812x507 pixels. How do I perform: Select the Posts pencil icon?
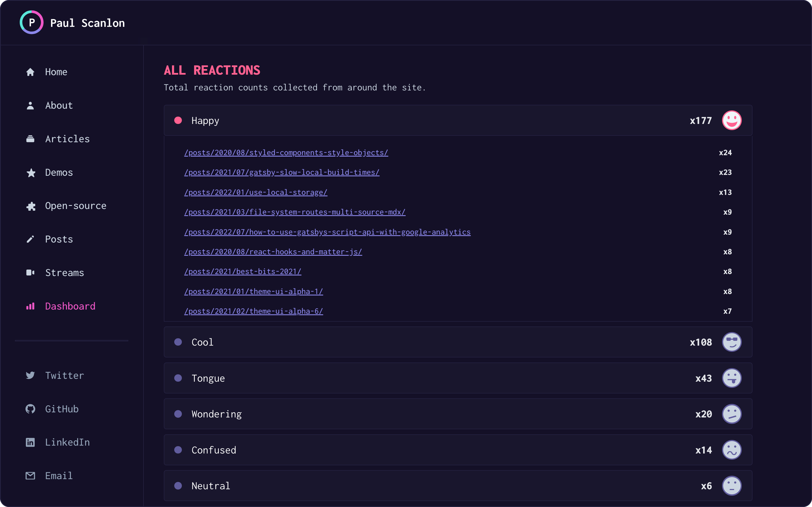click(30, 239)
